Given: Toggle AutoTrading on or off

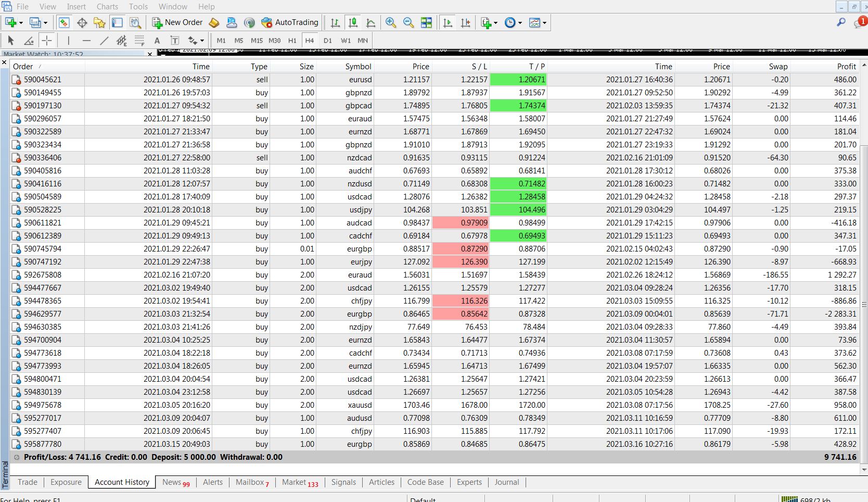Looking at the screenshot, I should click(290, 22).
